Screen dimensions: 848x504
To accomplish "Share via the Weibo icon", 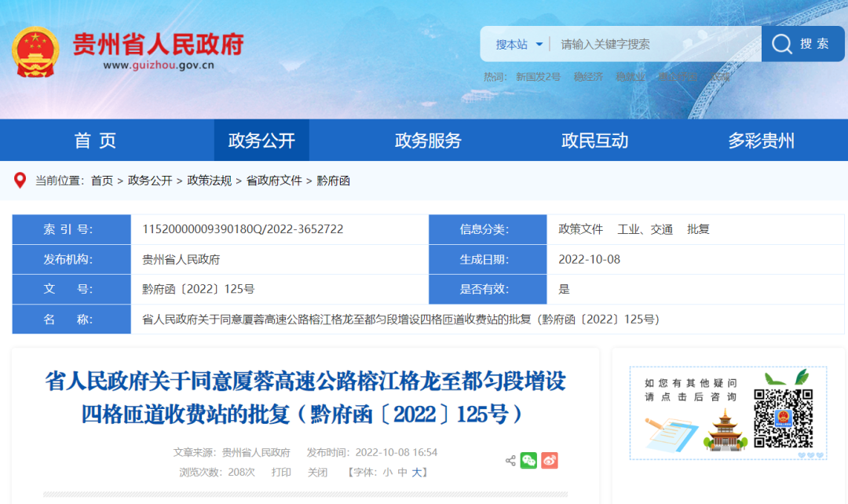I will coord(550,461).
